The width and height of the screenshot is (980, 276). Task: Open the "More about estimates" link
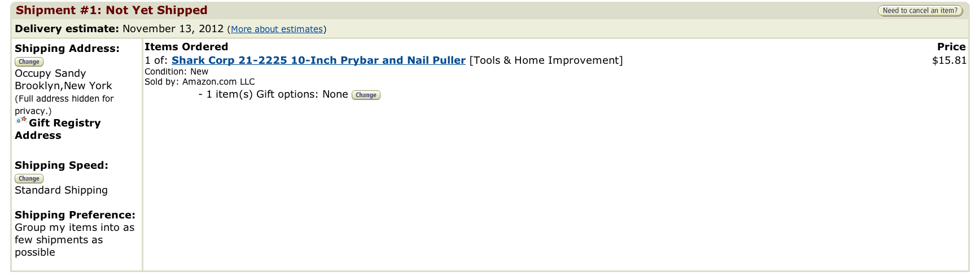pos(277,29)
